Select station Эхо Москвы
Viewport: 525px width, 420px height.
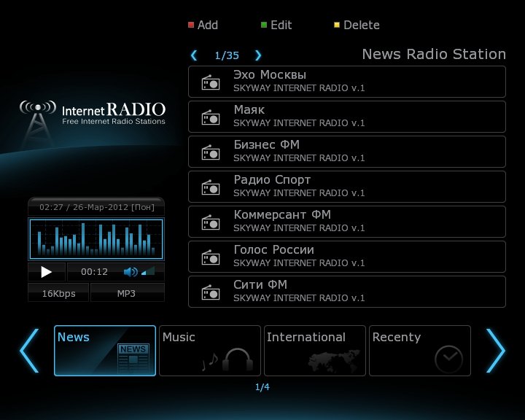click(347, 82)
